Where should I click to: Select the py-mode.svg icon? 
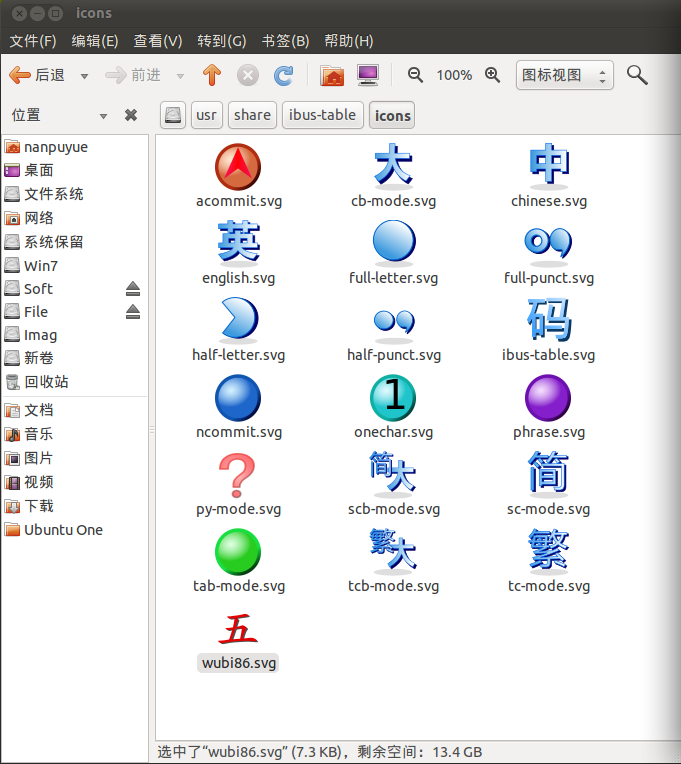pyautogui.click(x=237, y=475)
